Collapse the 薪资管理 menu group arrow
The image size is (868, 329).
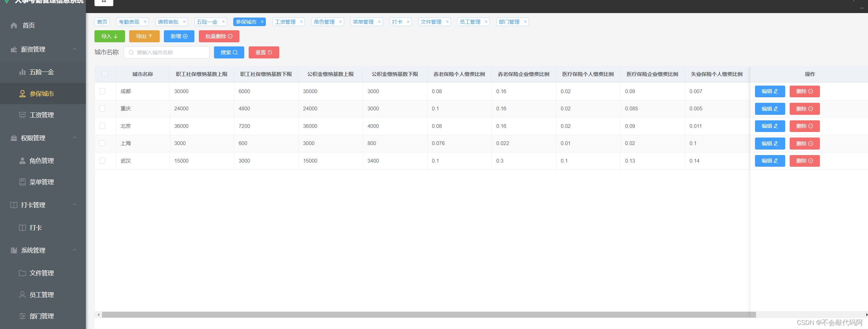tap(75, 49)
